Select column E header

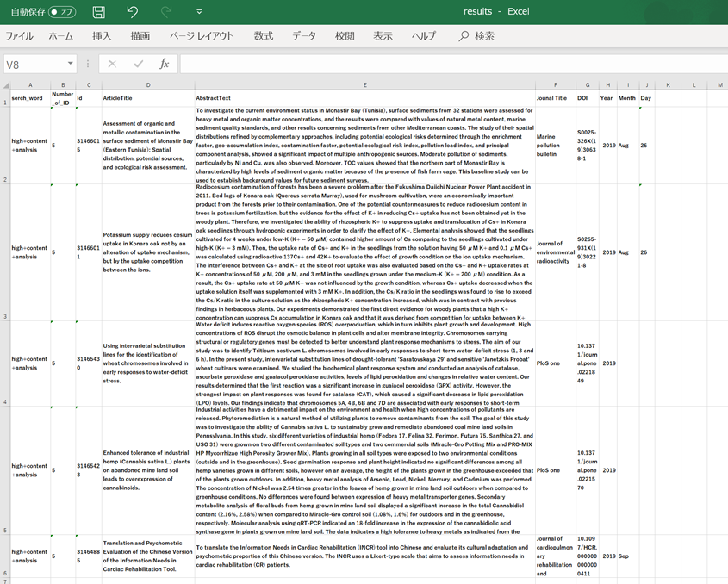pyautogui.click(x=365, y=85)
